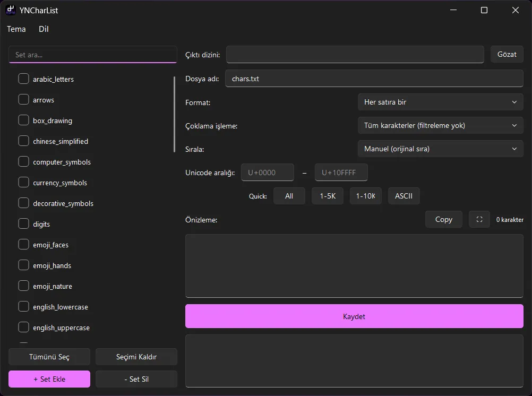Focus the Set ara search field

click(92, 55)
